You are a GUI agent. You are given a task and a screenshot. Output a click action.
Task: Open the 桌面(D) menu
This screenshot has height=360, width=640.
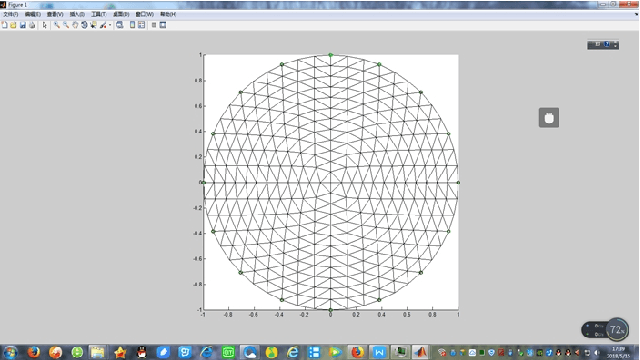coord(121,14)
